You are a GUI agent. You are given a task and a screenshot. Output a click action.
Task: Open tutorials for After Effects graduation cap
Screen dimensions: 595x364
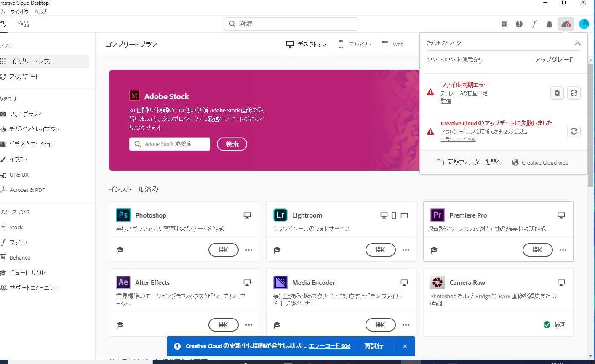[x=120, y=325]
